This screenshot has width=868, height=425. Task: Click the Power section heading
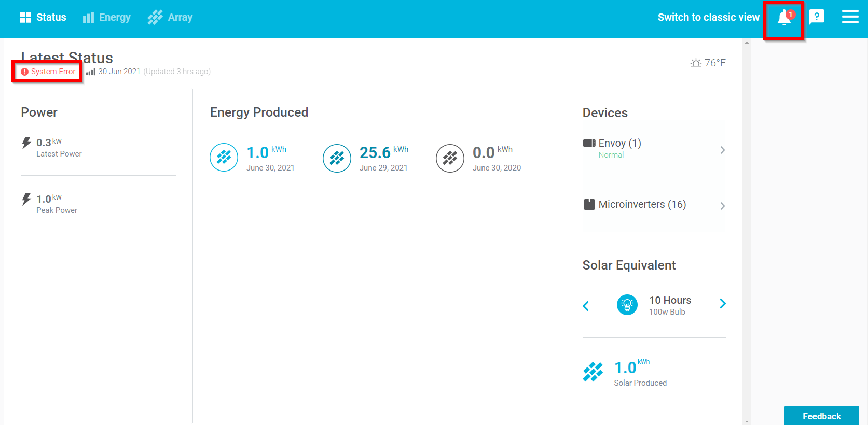[x=39, y=112]
